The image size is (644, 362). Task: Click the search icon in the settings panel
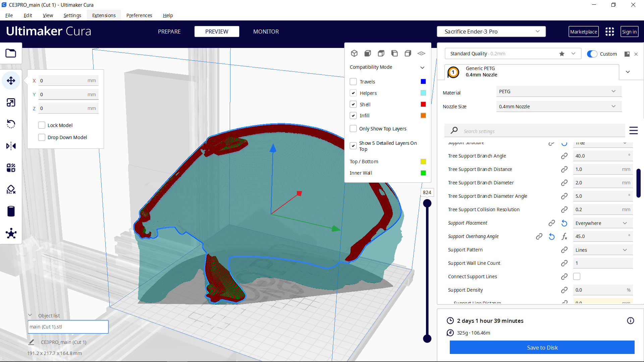pyautogui.click(x=454, y=130)
